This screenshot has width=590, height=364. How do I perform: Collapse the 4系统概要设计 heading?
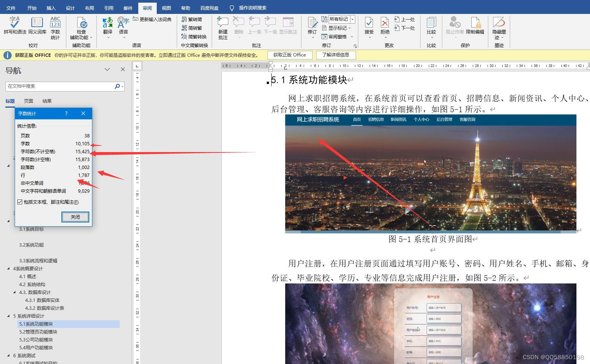[9, 268]
